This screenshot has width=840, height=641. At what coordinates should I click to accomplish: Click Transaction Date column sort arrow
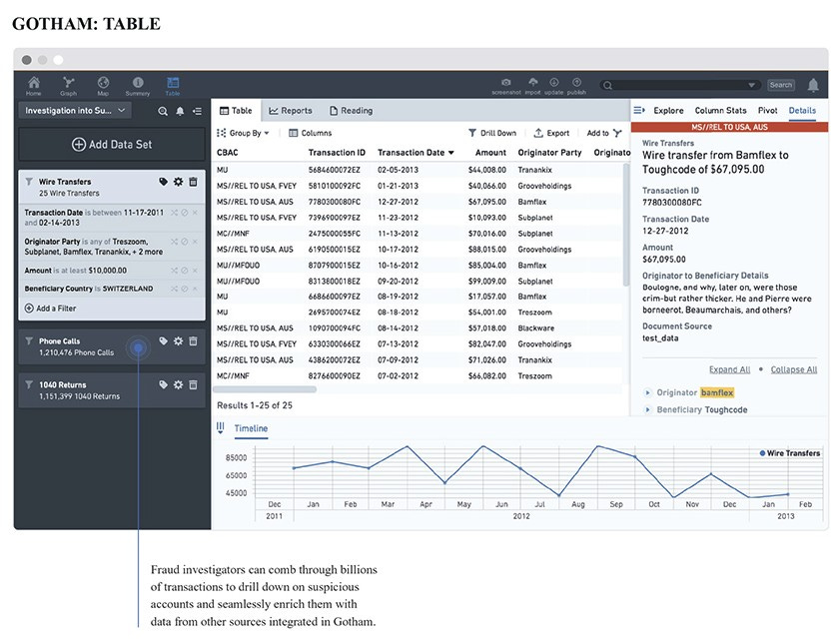point(451,153)
